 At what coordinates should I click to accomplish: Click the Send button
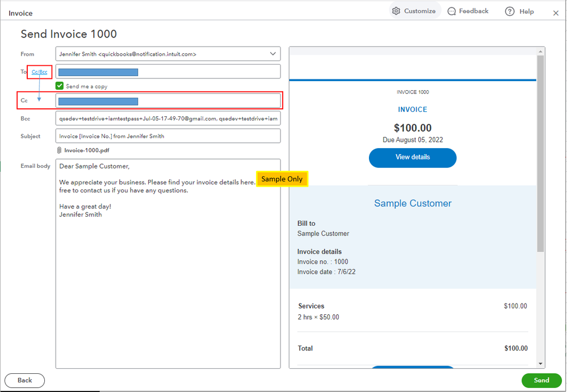[x=541, y=381]
